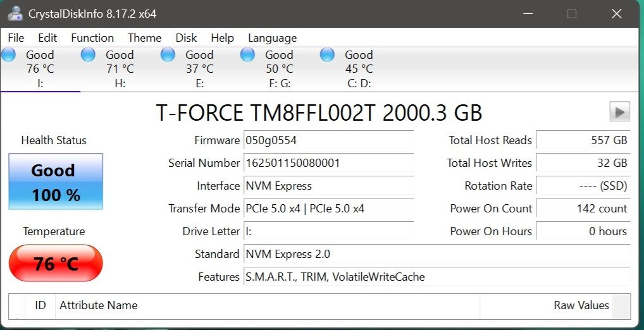Screen dimensions: 644x330
Task: Click the Rotation Rate value ---- (SSD)
Action: [x=583, y=185]
